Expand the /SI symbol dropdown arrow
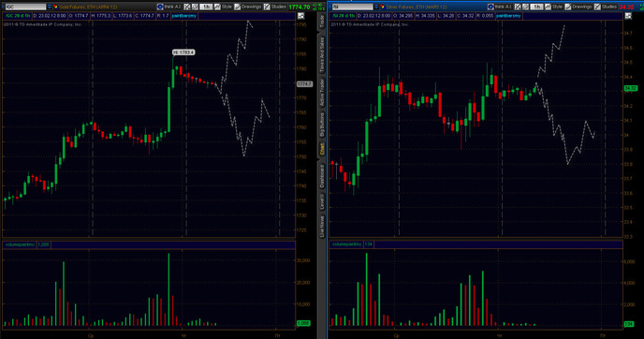The height and width of the screenshot is (339, 644). (x=376, y=7)
